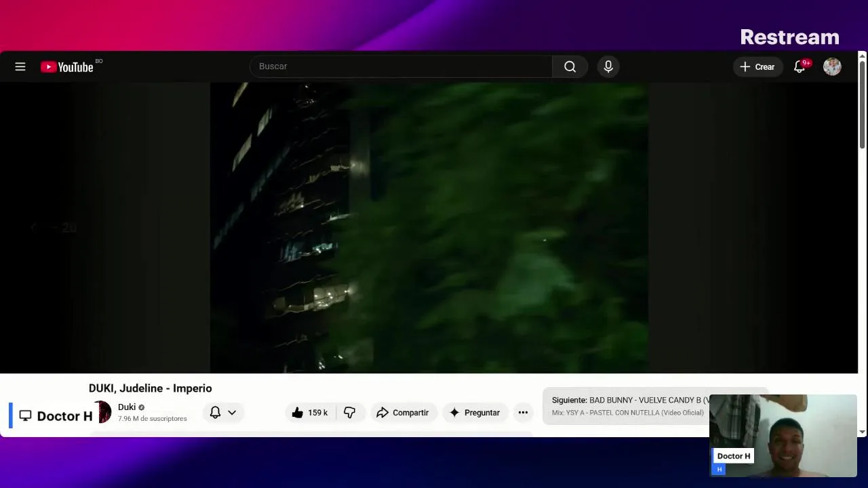Click the Mix: YSY A - PASTEL CON NUTELLA text
868x488 pixels.
628,413
